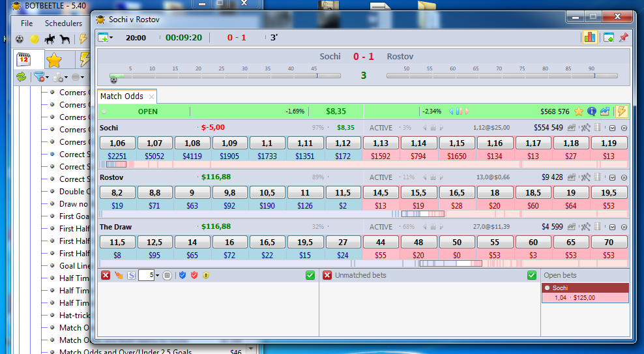Open the filter funnel dropdown
The width and height of the screenshot is (644, 354).
point(41,77)
